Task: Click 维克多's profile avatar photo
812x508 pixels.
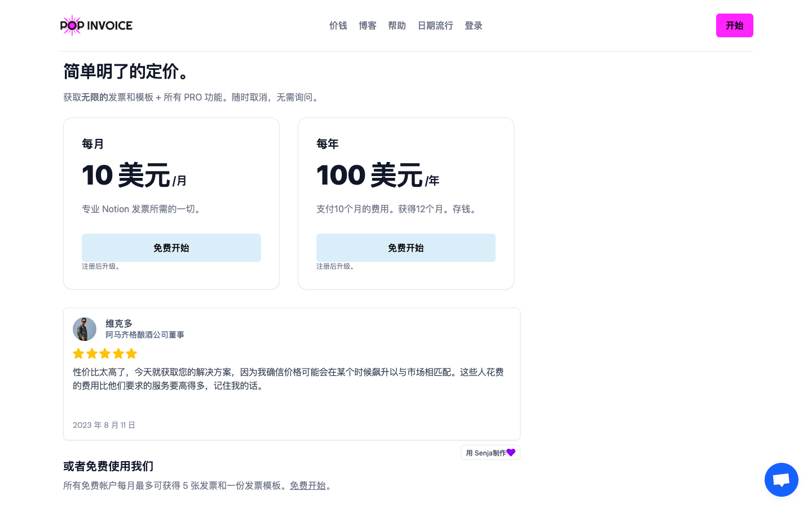Action: [x=85, y=329]
